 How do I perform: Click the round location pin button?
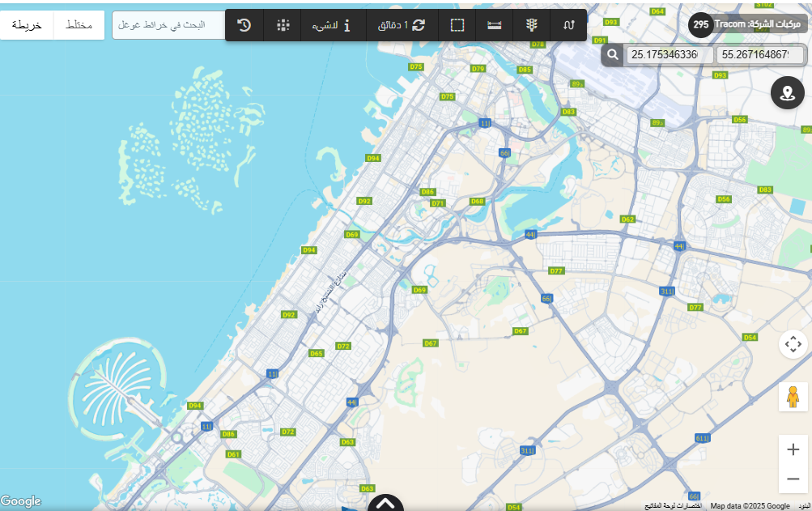pyautogui.click(x=787, y=93)
